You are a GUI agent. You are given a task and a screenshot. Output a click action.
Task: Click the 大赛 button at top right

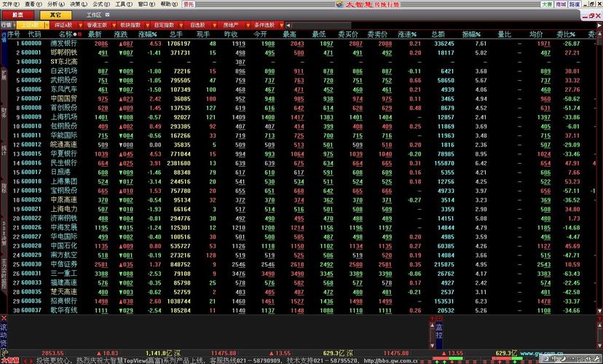coord(546,4)
